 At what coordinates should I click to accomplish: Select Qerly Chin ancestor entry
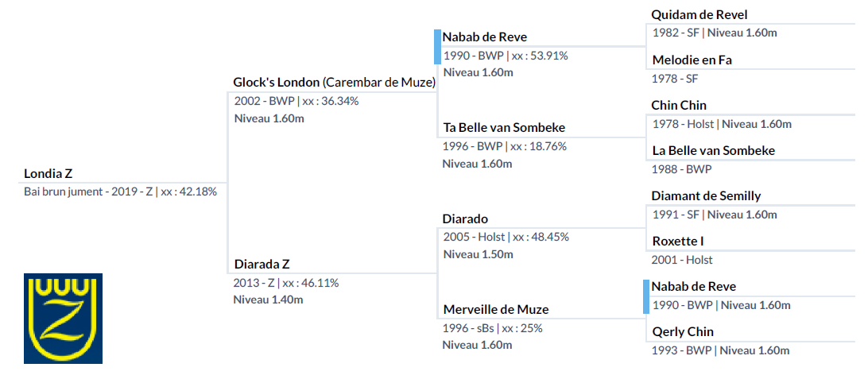pyautogui.click(x=682, y=332)
